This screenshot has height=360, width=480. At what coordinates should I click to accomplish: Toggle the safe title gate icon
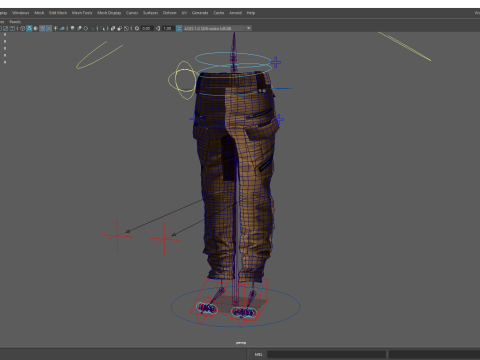[x=12, y=28]
